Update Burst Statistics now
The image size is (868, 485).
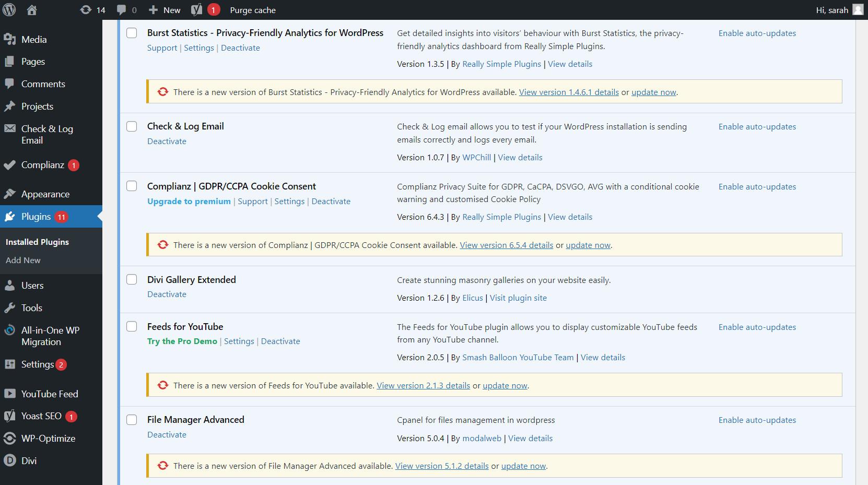coord(654,92)
